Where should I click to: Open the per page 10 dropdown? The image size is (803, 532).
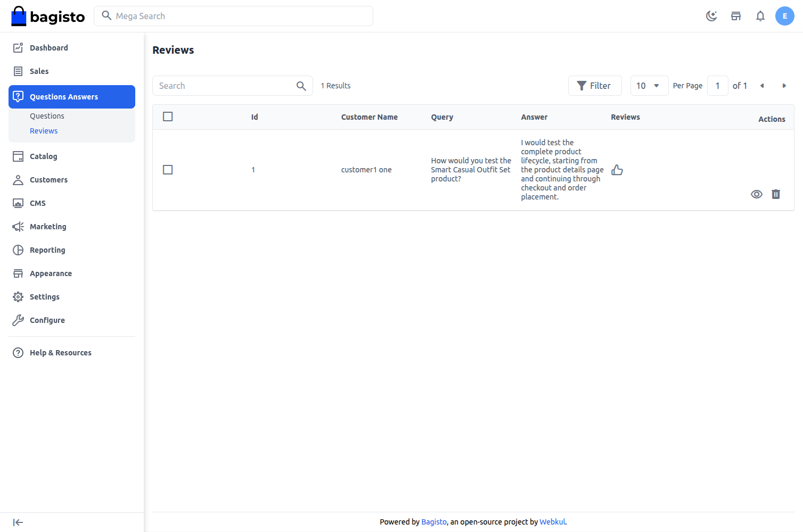click(649, 86)
